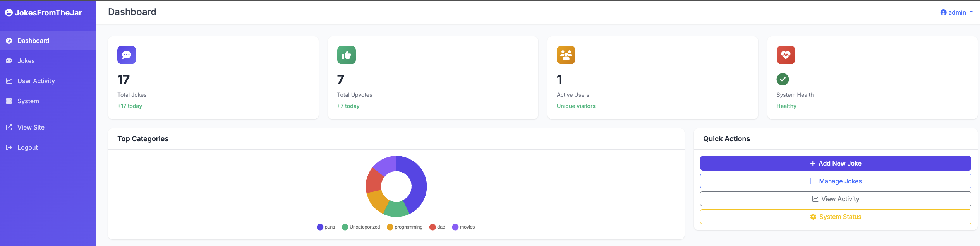The height and width of the screenshot is (246, 980).
Task: Click the green healthy checkmark circle icon
Action: (x=783, y=79)
